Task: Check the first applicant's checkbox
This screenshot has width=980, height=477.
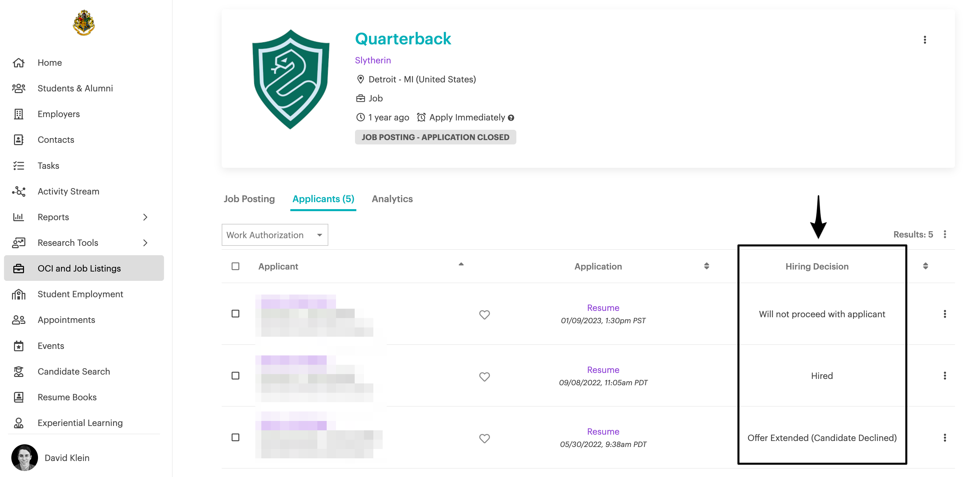Action: tap(235, 314)
